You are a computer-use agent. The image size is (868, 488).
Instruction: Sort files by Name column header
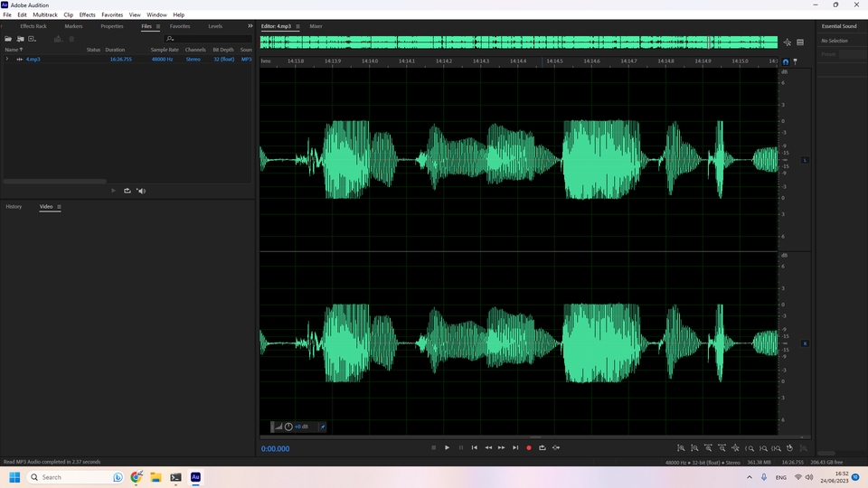point(14,49)
